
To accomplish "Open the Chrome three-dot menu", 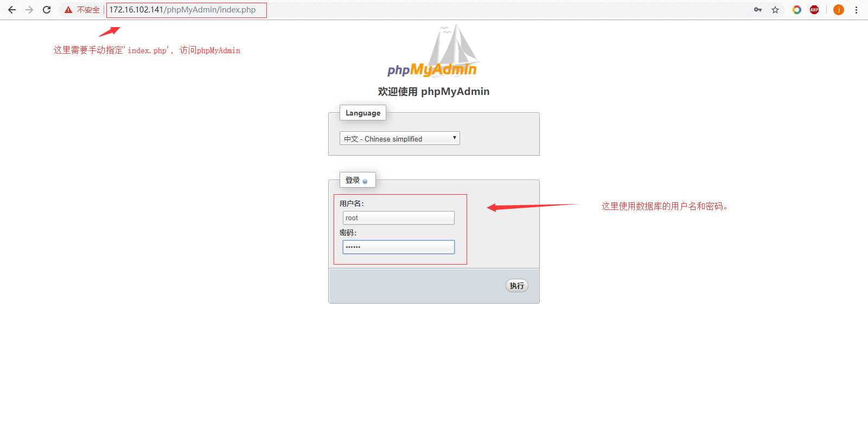I will tap(856, 10).
